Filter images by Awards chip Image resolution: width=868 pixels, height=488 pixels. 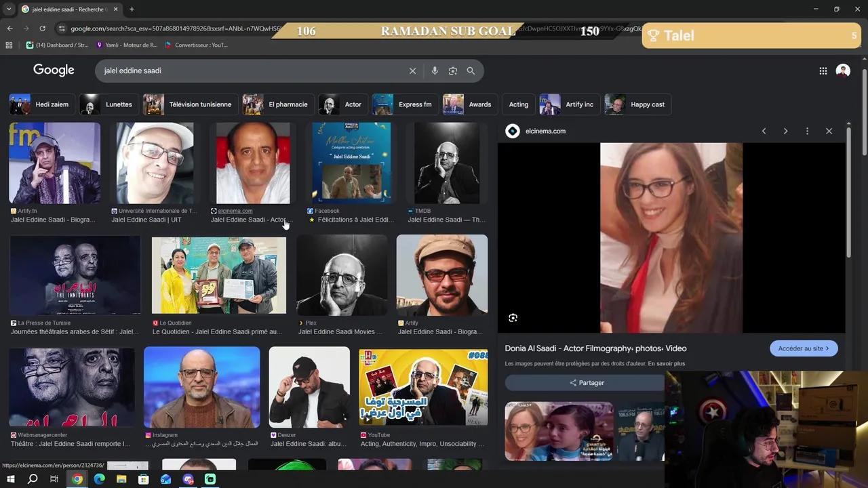[x=469, y=104]
